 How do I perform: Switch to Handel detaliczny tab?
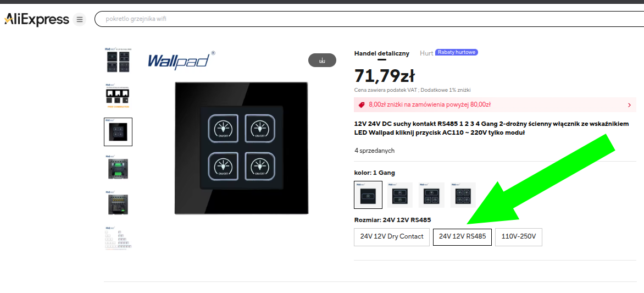(x=381, y=53)
